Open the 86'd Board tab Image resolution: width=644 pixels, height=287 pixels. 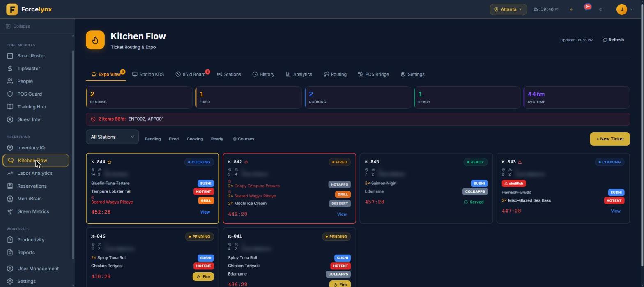191,74
